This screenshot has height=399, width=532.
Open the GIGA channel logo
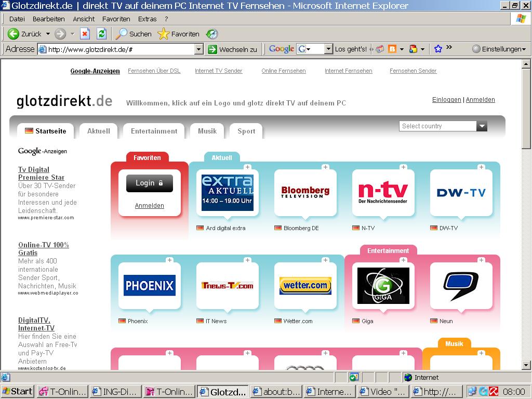(x=383, y=286)
